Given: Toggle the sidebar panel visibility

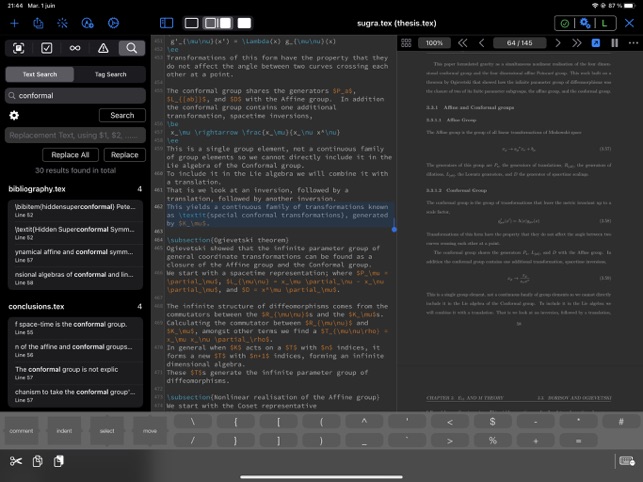Looking at the screenshot, I should [165, 22].
